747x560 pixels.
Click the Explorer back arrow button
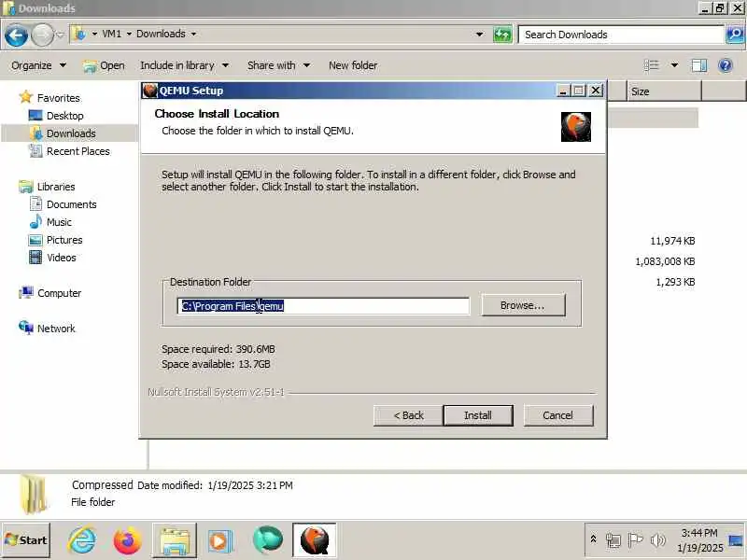point(16,35)
